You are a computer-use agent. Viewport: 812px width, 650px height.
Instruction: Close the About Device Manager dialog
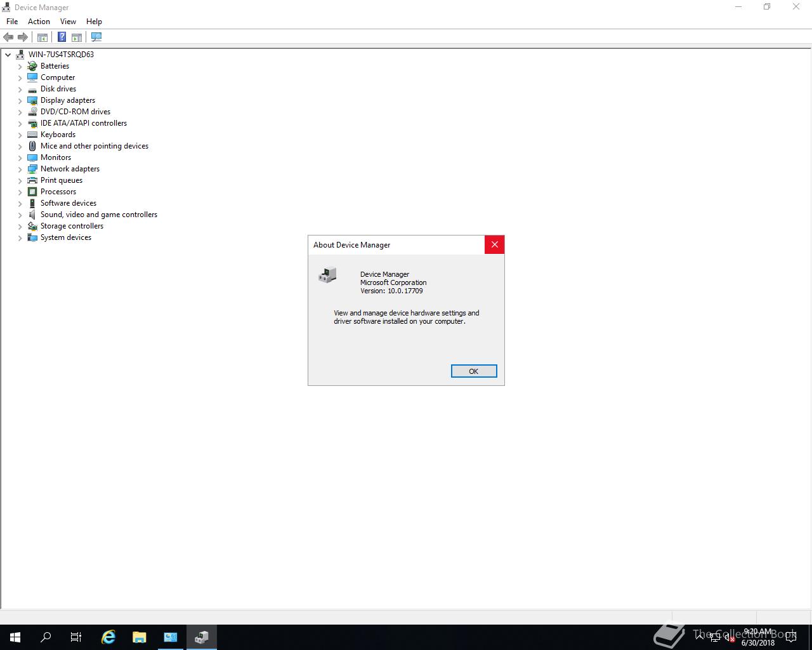point(495,244)
